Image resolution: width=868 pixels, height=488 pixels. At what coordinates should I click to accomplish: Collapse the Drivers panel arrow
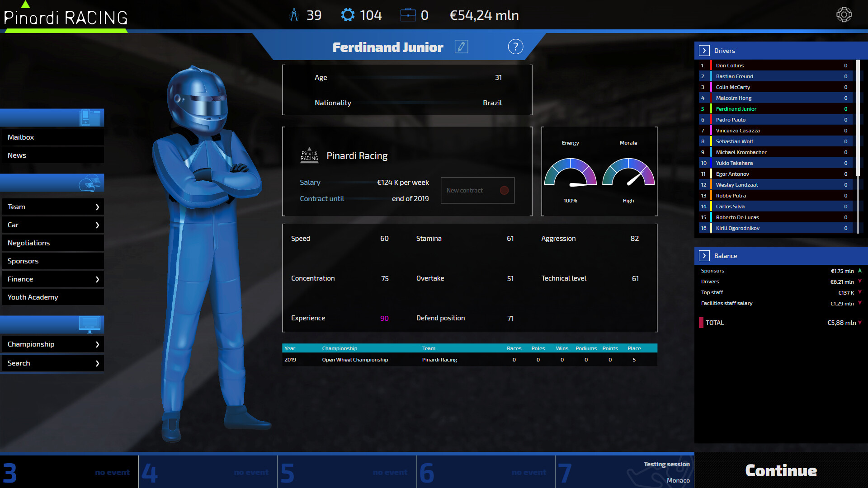pyautogui.click(x=704, y=51)
